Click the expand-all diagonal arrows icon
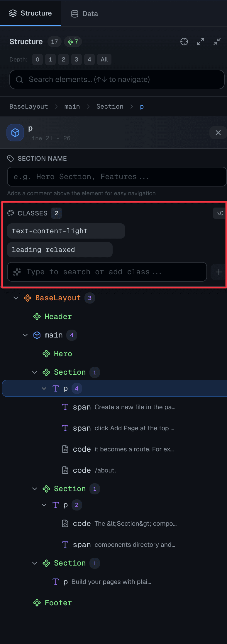The image size is (227, 644). pyautogui.click(x=201, y=42)
